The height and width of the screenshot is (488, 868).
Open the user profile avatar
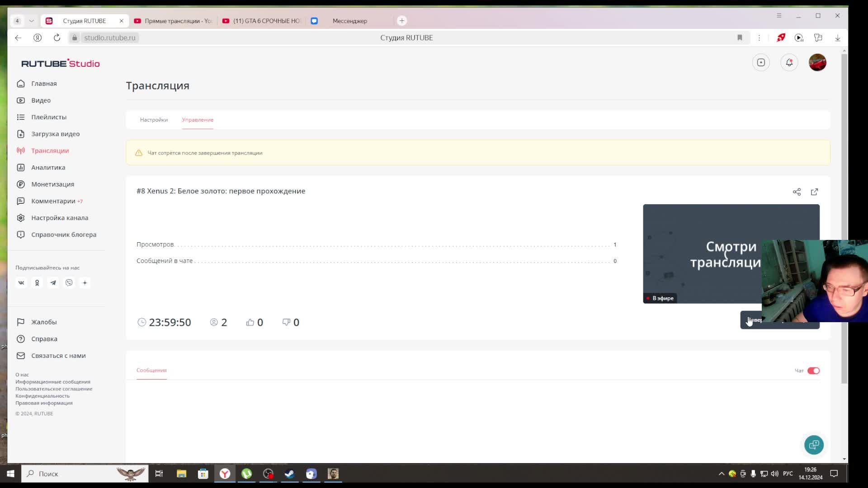817,63
